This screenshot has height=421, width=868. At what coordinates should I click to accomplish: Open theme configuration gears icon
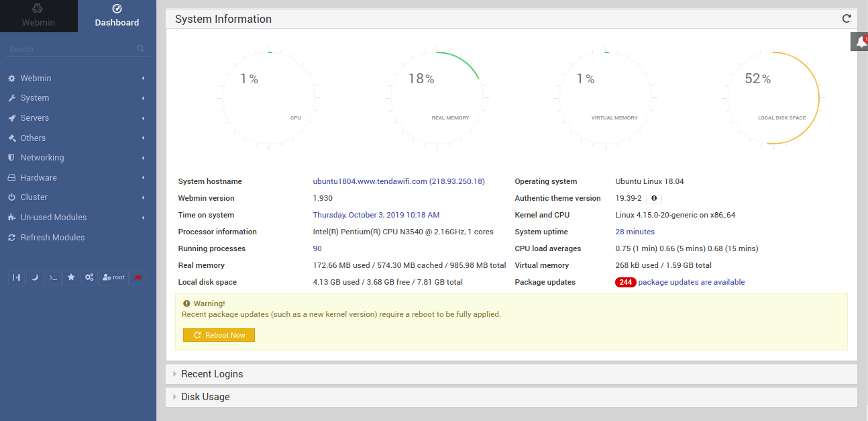89,277
